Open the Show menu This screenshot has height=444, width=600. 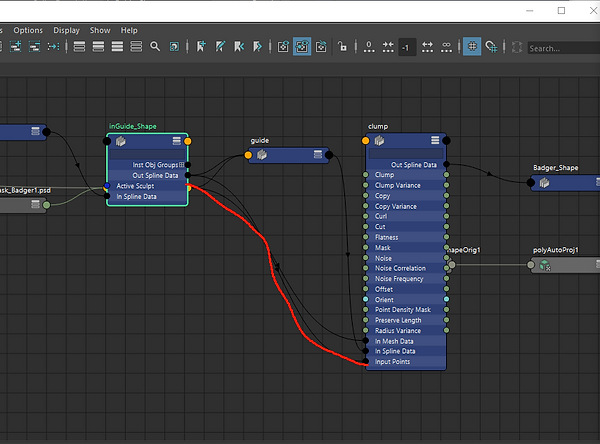pos(100,30)
